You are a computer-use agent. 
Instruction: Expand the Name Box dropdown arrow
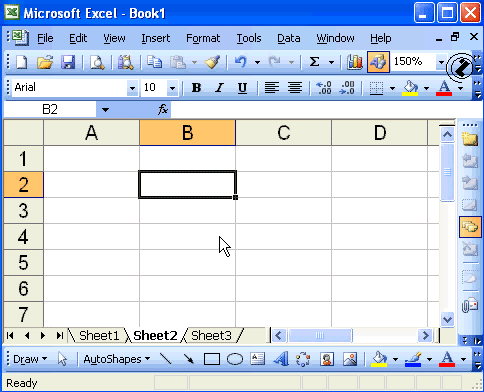(x=105, y=109)
